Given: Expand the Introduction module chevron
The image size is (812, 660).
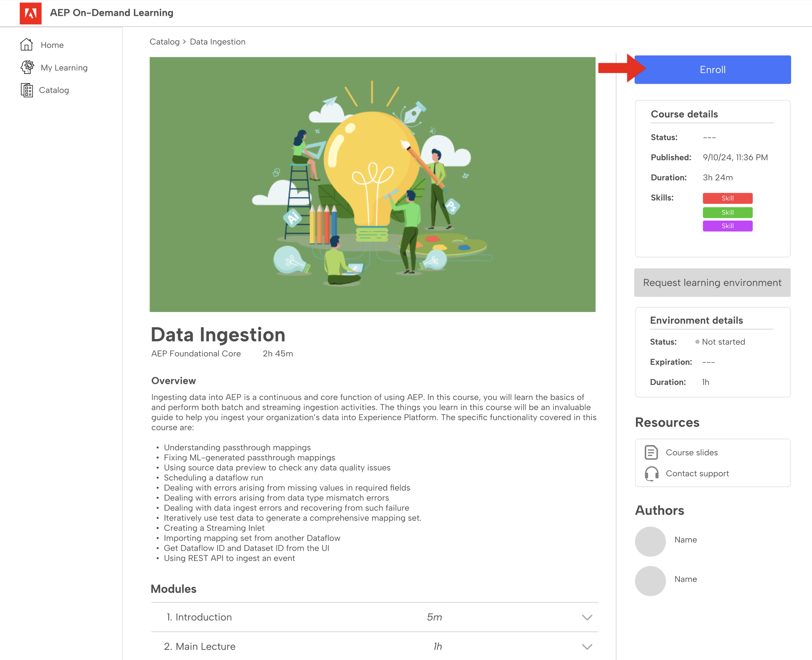Looking at the screenshot, I should 587,617.
